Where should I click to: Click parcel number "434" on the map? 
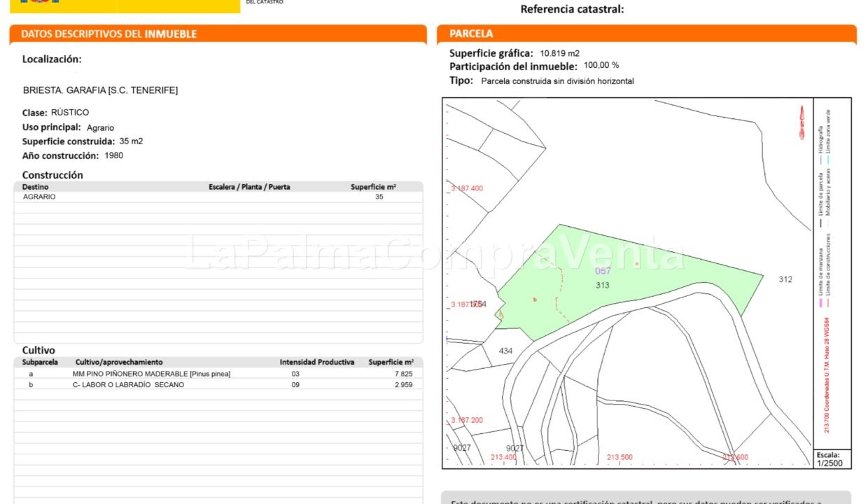[505, 351]
